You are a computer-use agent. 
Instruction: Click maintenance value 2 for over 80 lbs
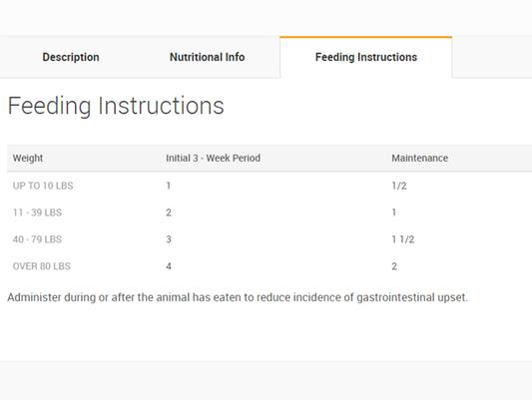[x=394, y=266]
